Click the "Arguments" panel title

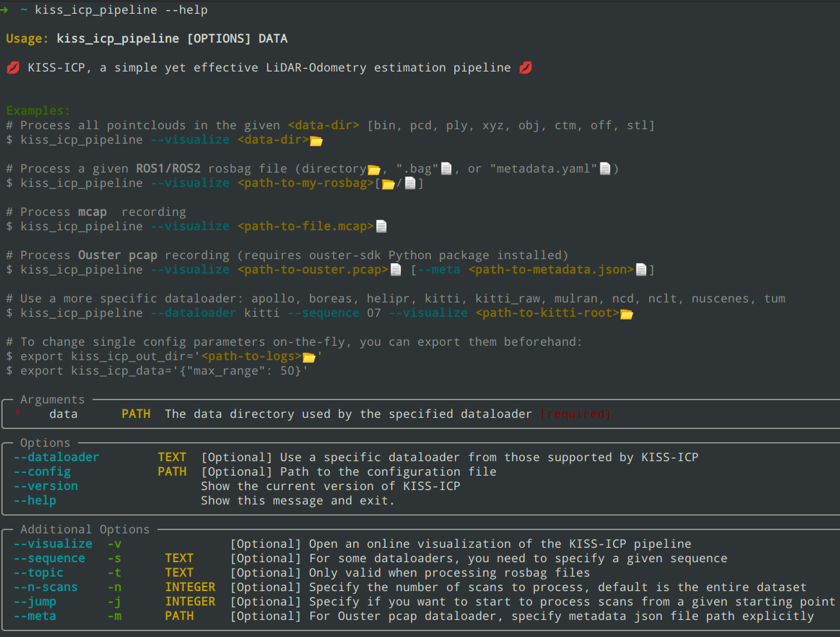point(52,400)
